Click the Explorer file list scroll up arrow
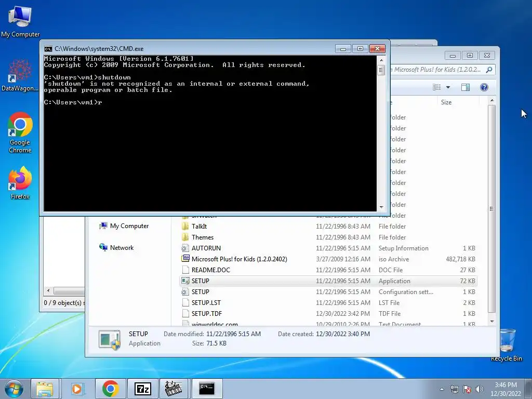This screenshot has height=399, width=532. point(492,101)
